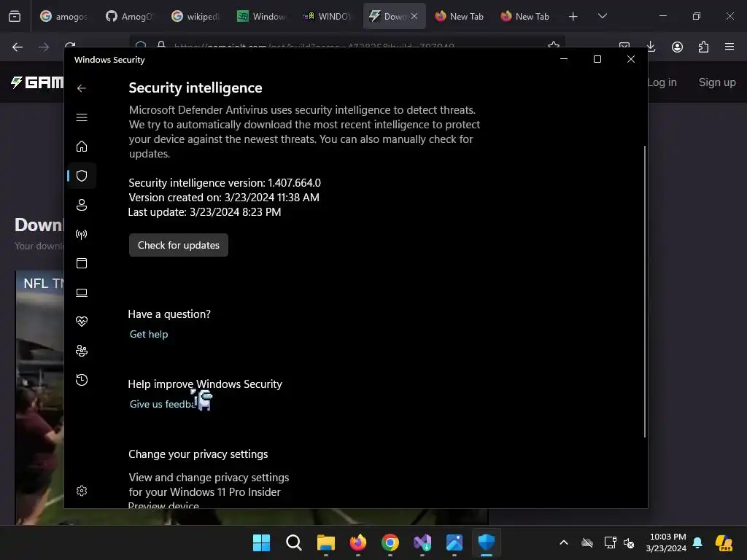747x560 pixels.
Task: Switch to AmogOS GitHub browser tab
Action: pyautogui.click(x=130, y=16)
